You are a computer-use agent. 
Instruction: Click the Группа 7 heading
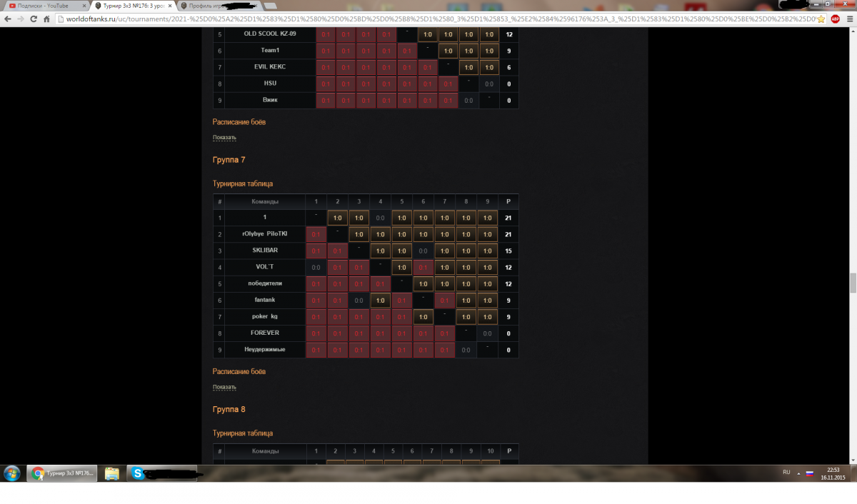click(x=229, y=159)
